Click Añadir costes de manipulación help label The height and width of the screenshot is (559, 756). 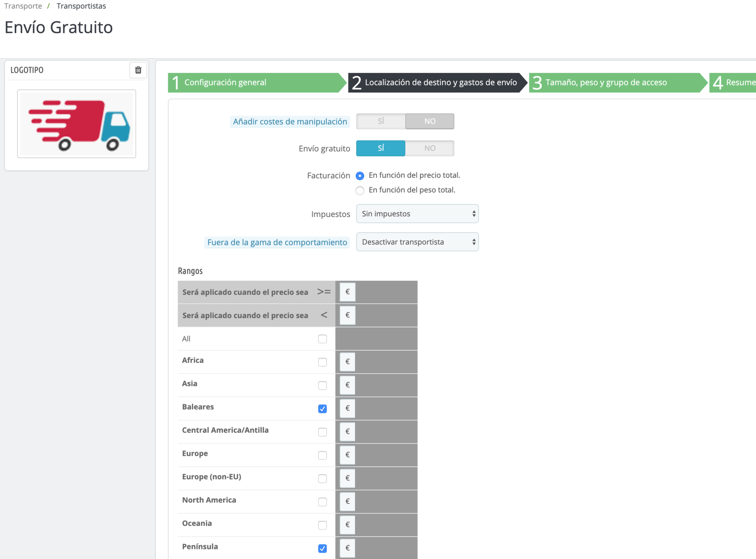pos(290,122)
